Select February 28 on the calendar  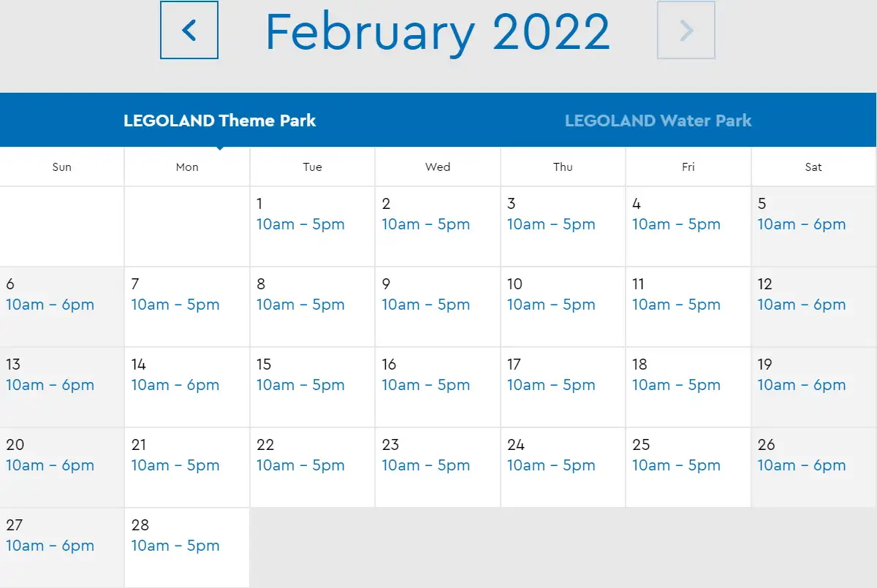click(x=187, y=548)
